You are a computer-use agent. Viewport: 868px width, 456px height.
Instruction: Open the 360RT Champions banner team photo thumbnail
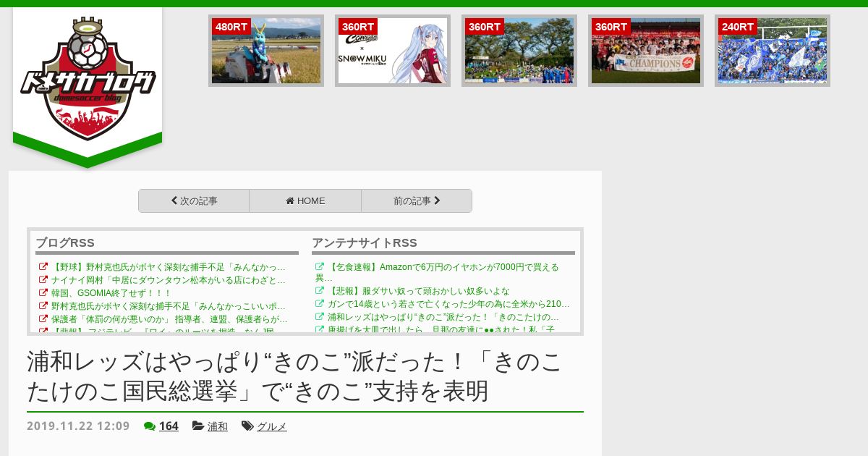click(646, 51)
